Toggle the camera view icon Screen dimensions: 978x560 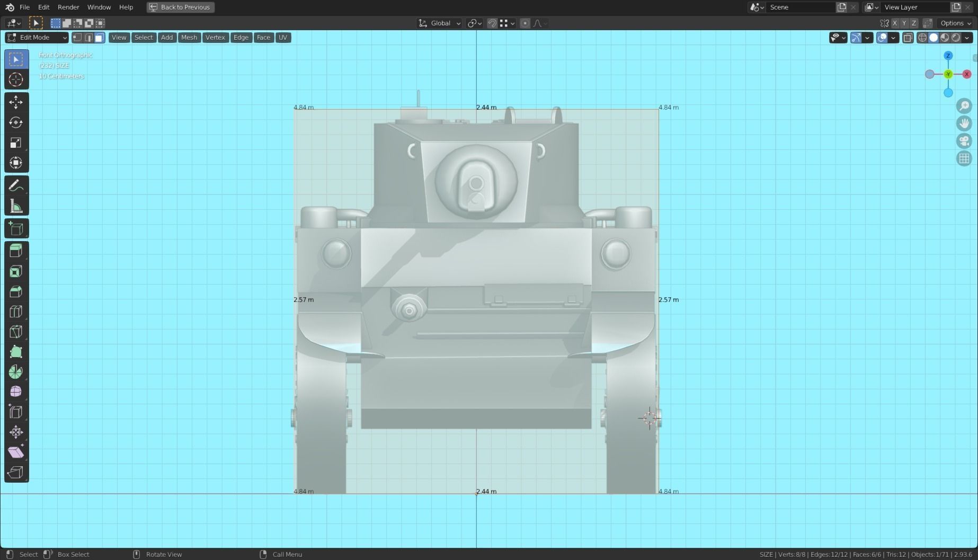point(964,141)
